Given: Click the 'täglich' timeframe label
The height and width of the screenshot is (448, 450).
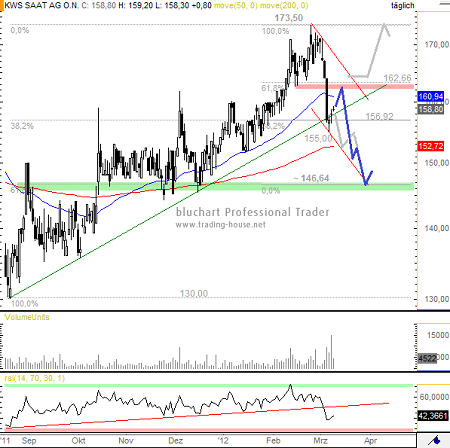Looking at the screenshot, I should point(403,6).
